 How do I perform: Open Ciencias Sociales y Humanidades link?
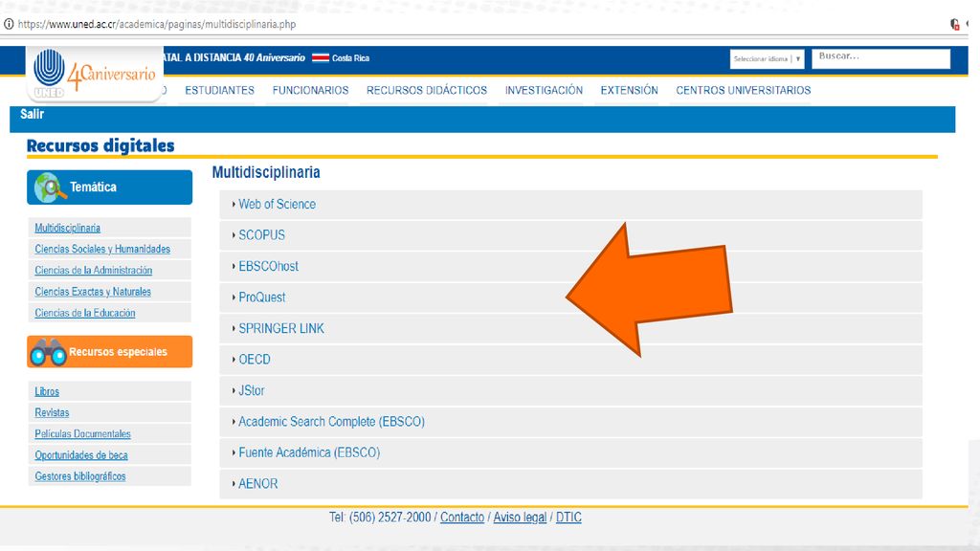pos(102,250)
